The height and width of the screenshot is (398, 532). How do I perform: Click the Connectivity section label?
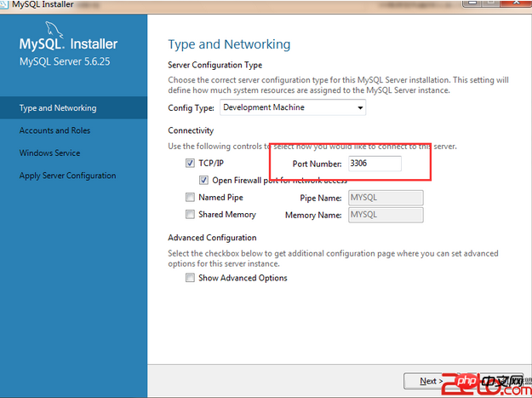point(191,130)
